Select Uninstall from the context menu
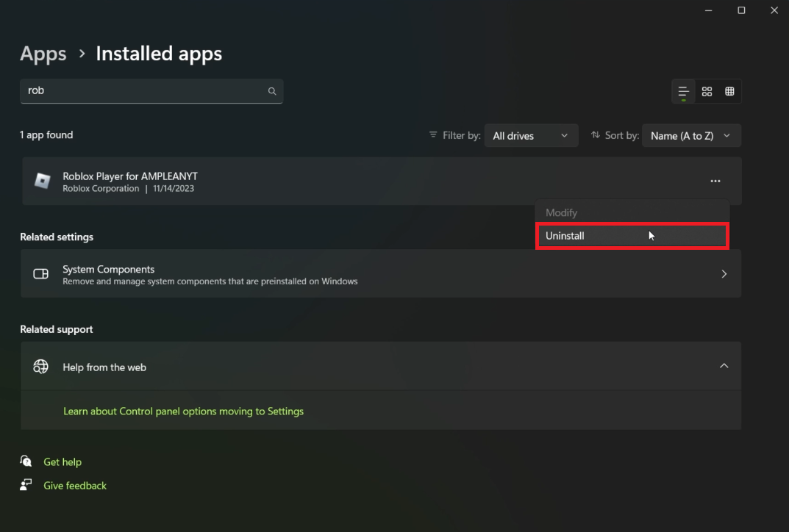 point(565,236)
